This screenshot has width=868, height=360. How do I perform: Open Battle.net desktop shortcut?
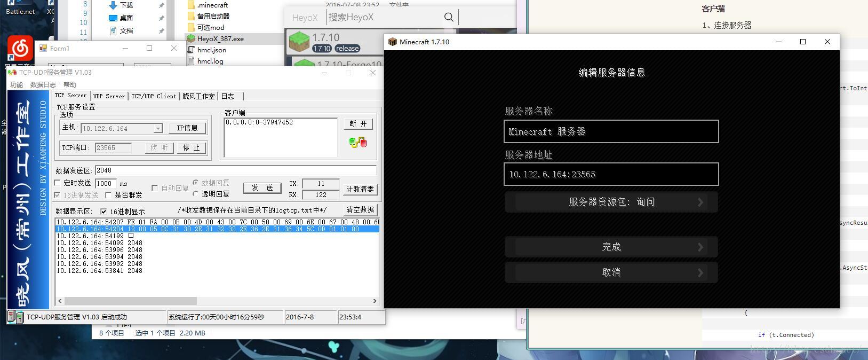(x=20, y=7)
